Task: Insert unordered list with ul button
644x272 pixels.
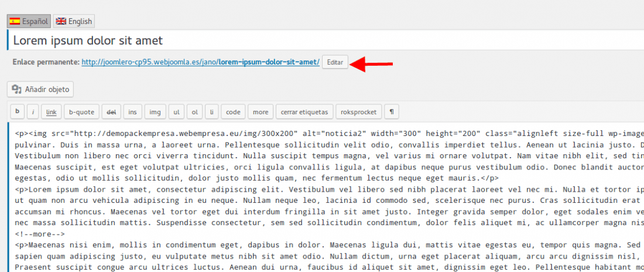Action: pyautogui.click(x=177, y=111)
